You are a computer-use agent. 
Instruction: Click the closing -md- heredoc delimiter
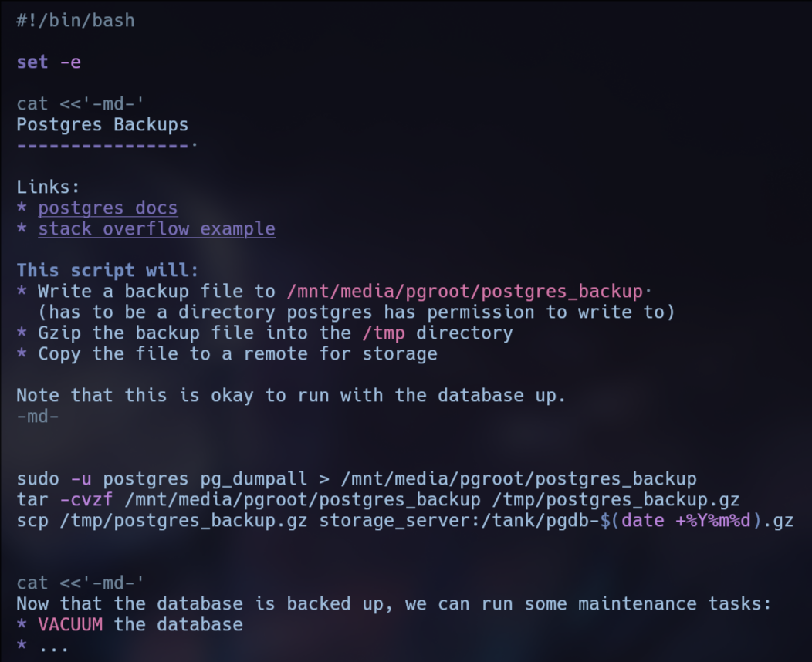[x=37, y=417]
